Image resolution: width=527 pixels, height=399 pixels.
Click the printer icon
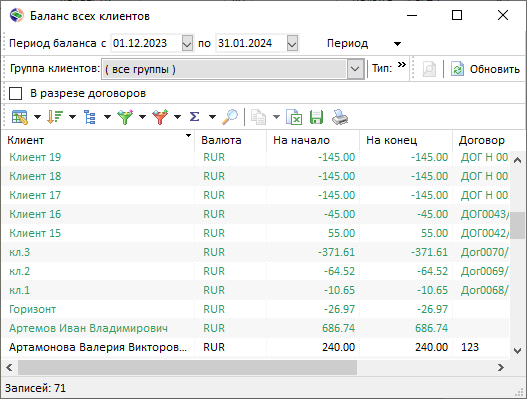point(340,117)
